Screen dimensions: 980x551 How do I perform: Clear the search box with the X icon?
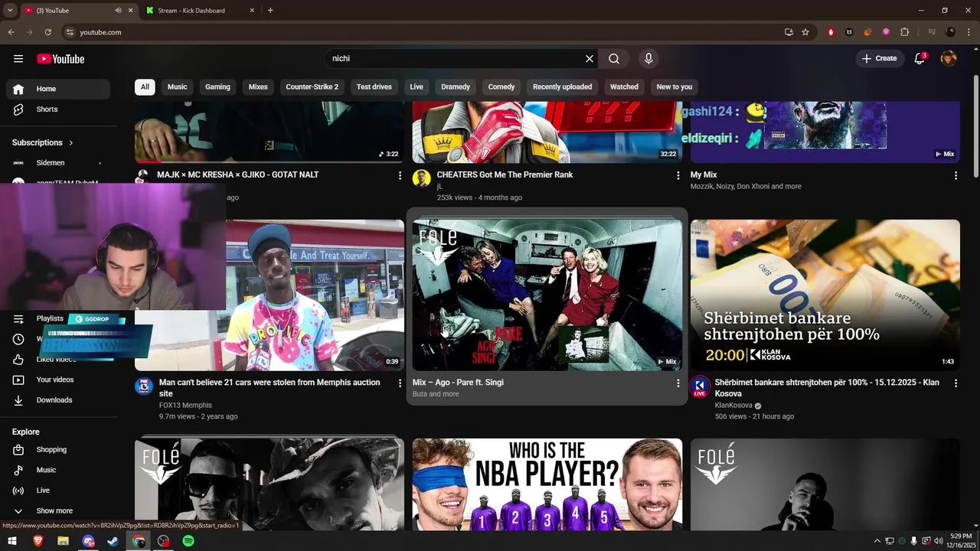(590, 59)
